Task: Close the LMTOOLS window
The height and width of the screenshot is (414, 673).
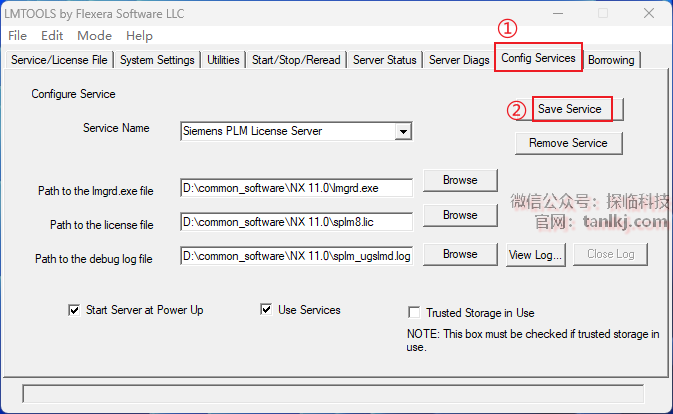Action: coord(649,13)
